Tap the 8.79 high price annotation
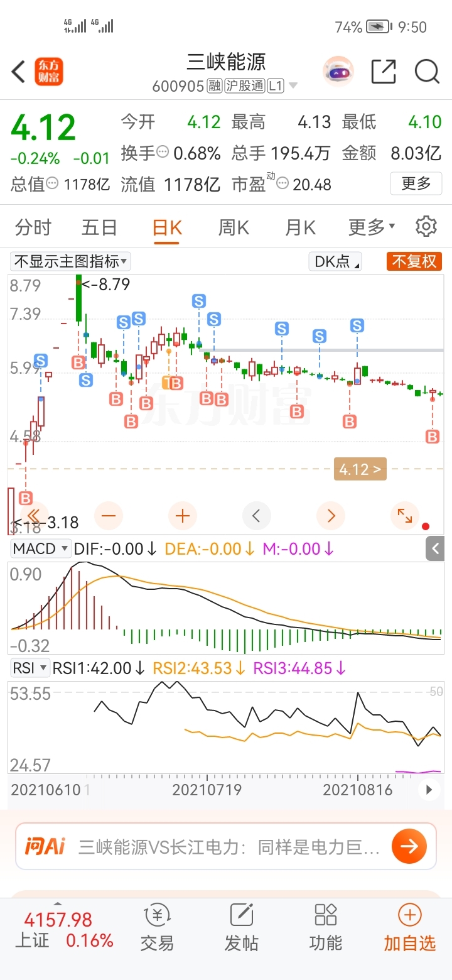 (105, 285)
